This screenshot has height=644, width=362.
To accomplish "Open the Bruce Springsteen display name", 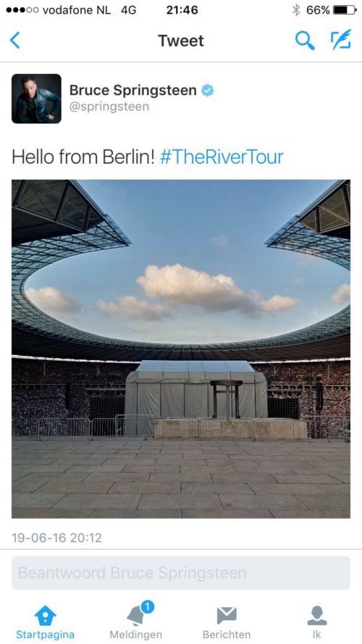I will (x=133, y=91).
